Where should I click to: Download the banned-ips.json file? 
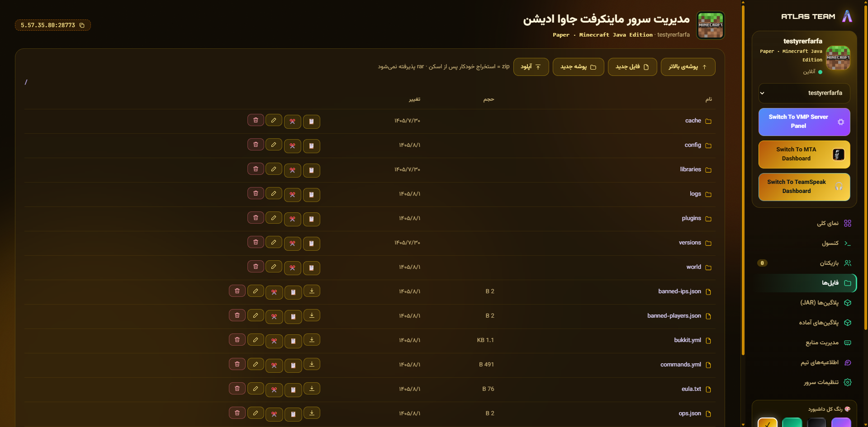(x=312, y=291)
